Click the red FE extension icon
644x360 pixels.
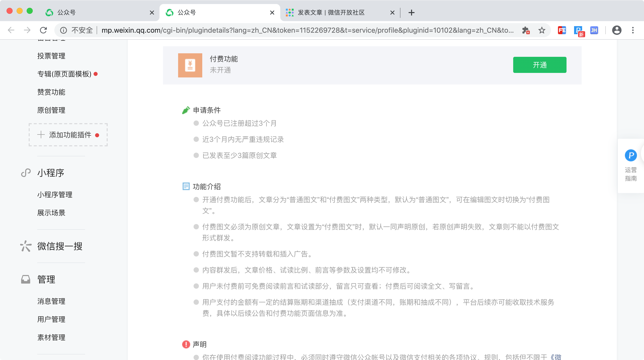click(562, 30)
